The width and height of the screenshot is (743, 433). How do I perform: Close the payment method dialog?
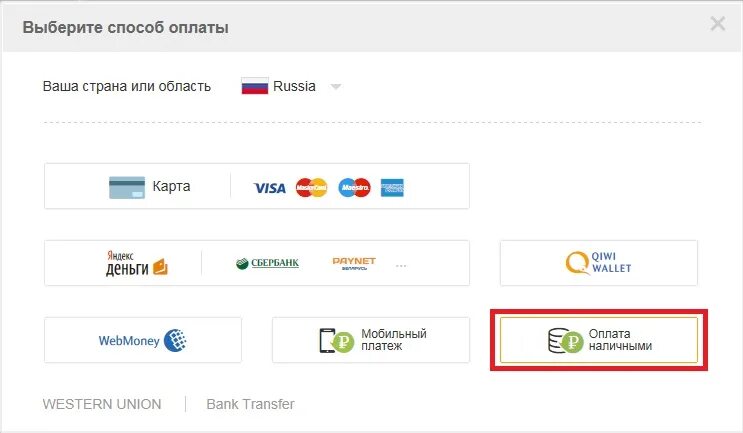pos(717,24)
